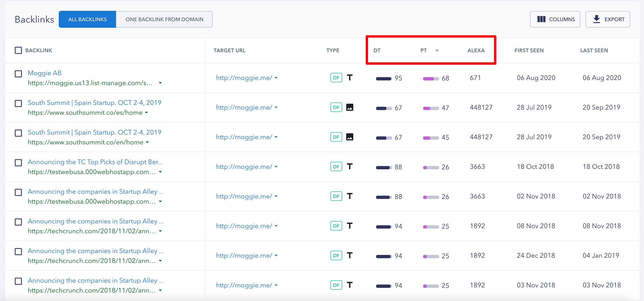Select the checkbox for southsummit.co/es/home row

pos(18,103)
